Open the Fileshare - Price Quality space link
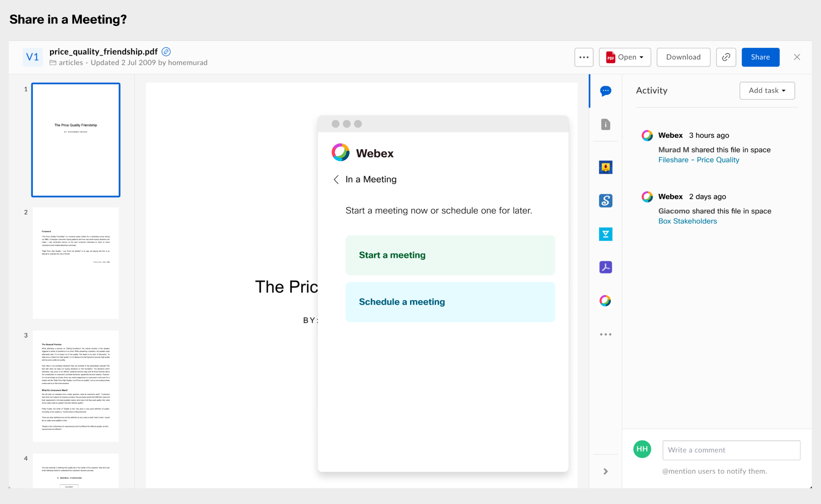Image resolution: width=821 pixels, height=504 pixels. [699, 160]
